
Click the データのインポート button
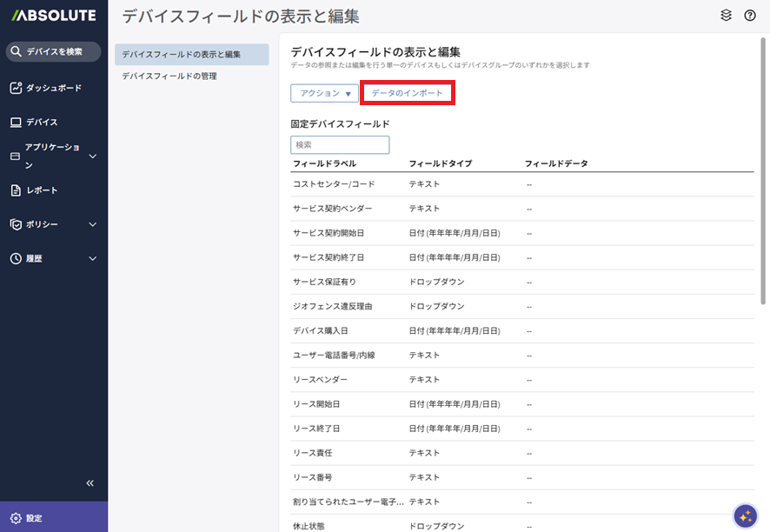(x=407, y=93)
